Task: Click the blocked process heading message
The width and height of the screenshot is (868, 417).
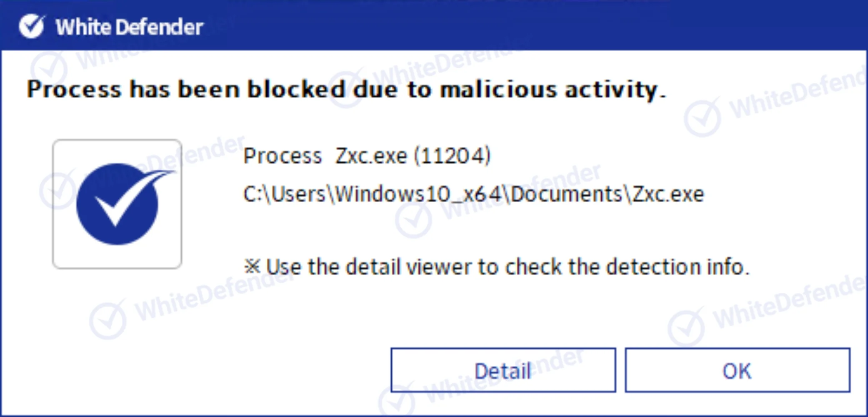Action: tap(346, 90)
